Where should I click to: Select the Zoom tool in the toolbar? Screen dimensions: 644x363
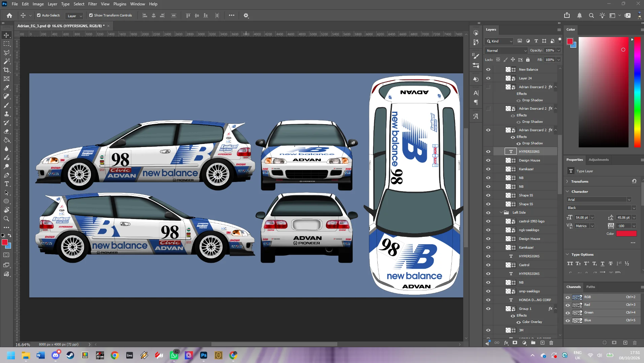coord(6,219)
